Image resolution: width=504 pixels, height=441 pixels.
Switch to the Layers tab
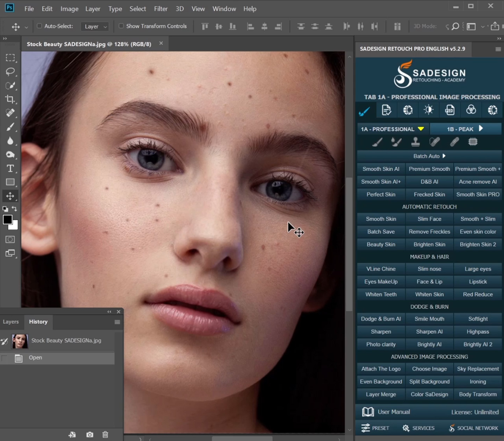point(11,321)
